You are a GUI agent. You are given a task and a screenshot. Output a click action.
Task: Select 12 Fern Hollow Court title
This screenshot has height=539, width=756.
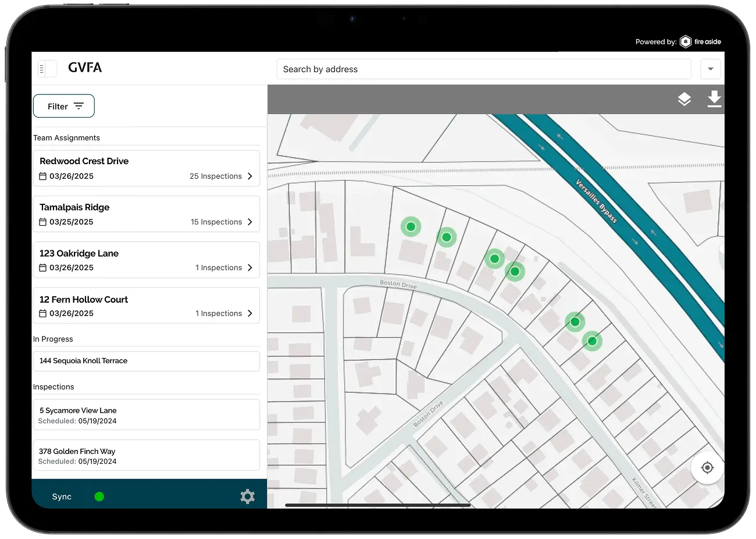coord(84,299)
